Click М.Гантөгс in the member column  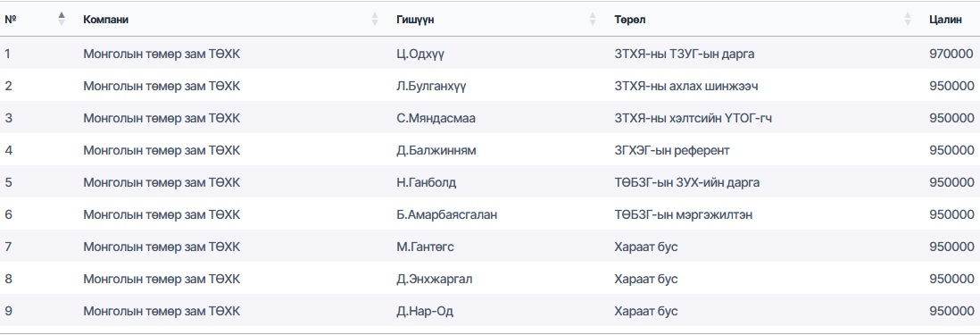[425, 247]
